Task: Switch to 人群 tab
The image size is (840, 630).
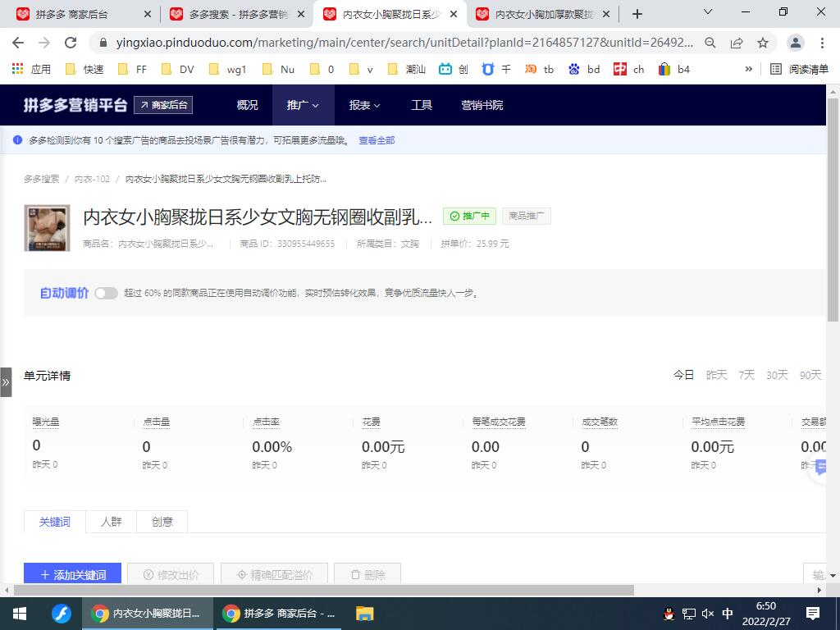Action: (112, 522)
